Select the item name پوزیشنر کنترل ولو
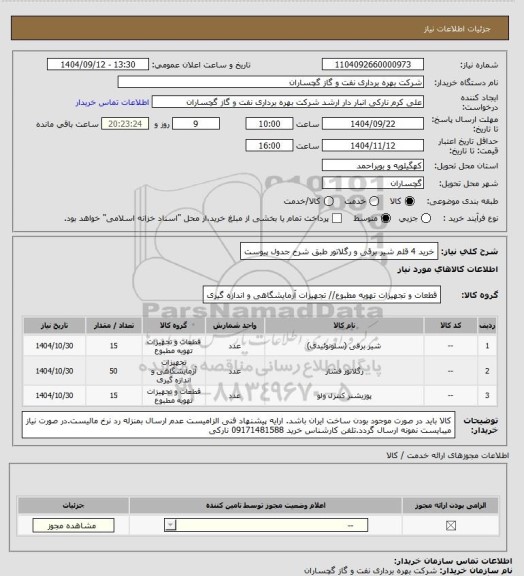524x576 pixels. tap(344, 396)
